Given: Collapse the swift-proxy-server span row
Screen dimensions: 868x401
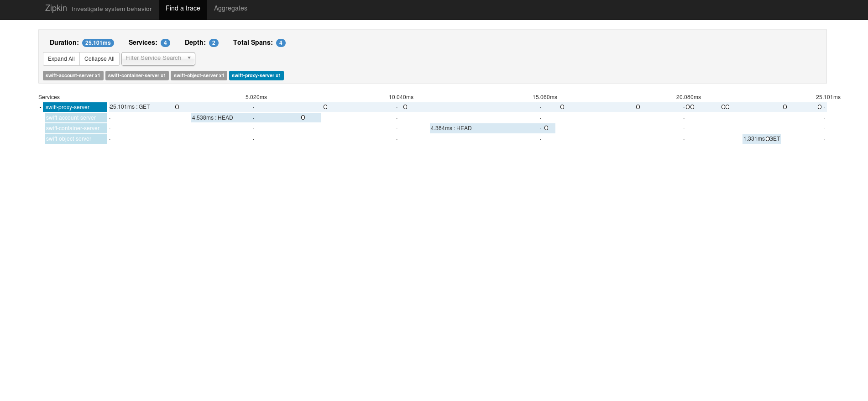Looking at the screenshot, I should pos(41,107).
